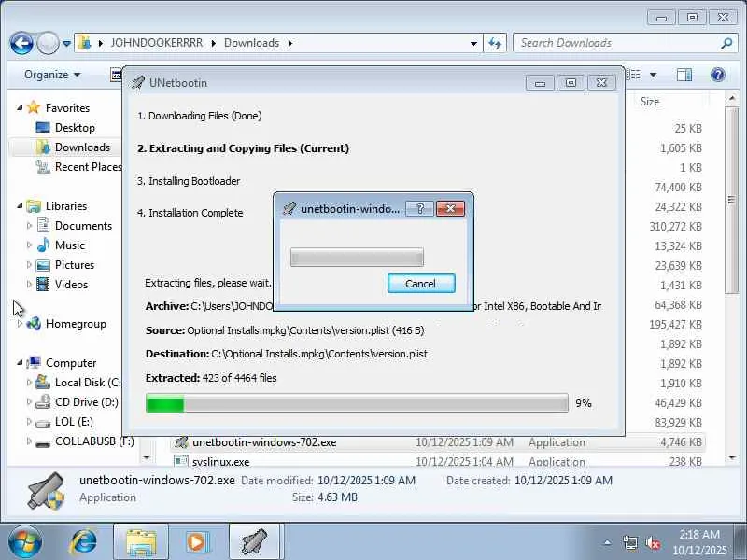Click the green extraction progress bar
Image resolution: width=747 pixels, height=560 pixels.
(357, 403)
